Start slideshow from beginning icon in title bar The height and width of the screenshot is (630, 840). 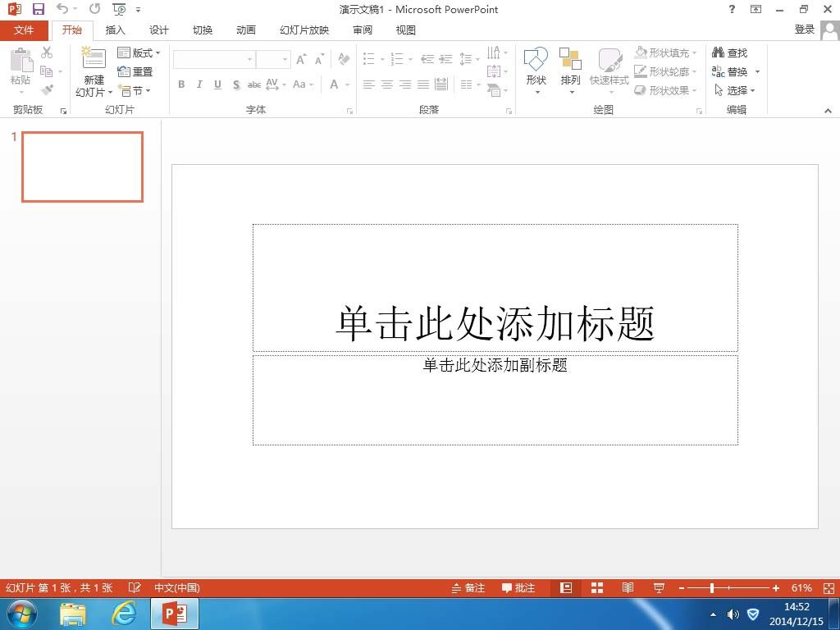(119, 9)
